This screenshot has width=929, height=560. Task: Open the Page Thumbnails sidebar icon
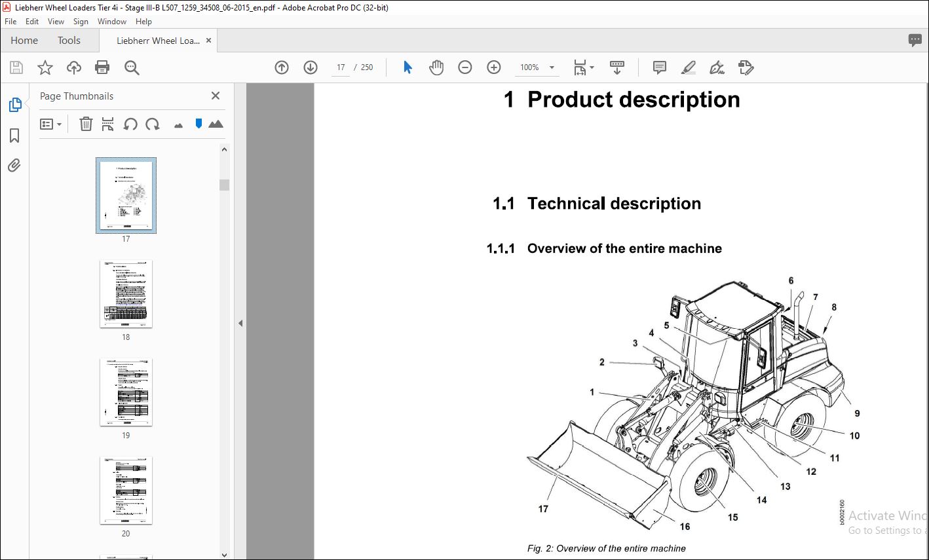14,105
